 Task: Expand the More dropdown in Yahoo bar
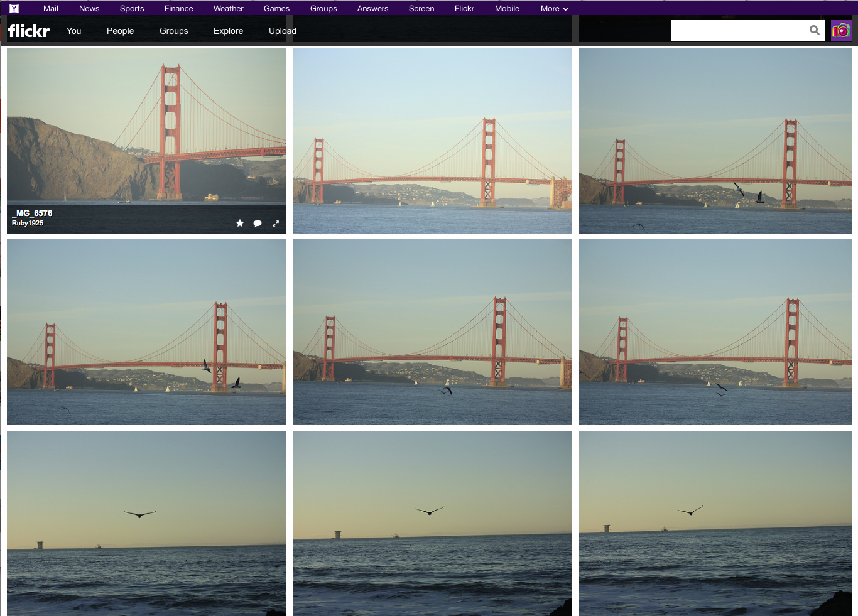(x=555, y=9)
